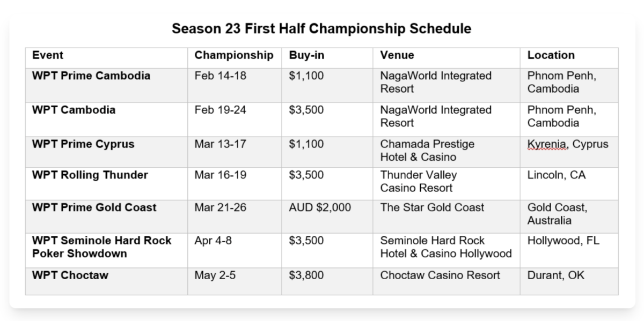
Task: Select the Location column header
Action: click(551, 55)
